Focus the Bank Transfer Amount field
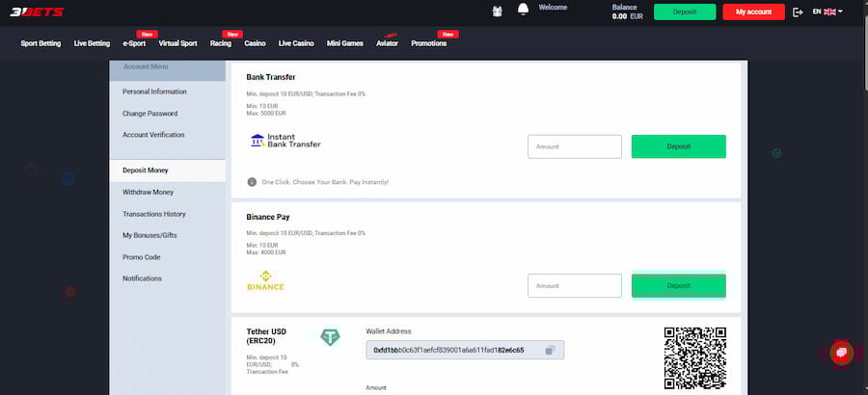The image size is (868, 395). [575, 146]
